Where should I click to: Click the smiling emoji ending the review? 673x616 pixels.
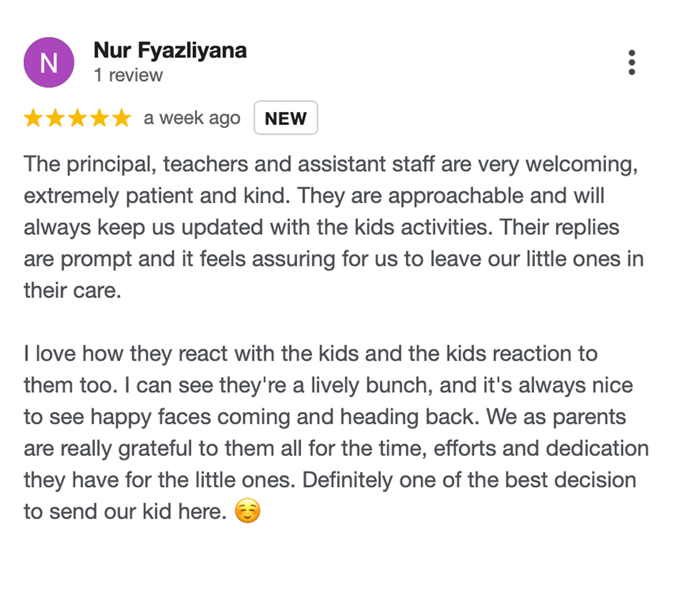(x=248, y=511)
